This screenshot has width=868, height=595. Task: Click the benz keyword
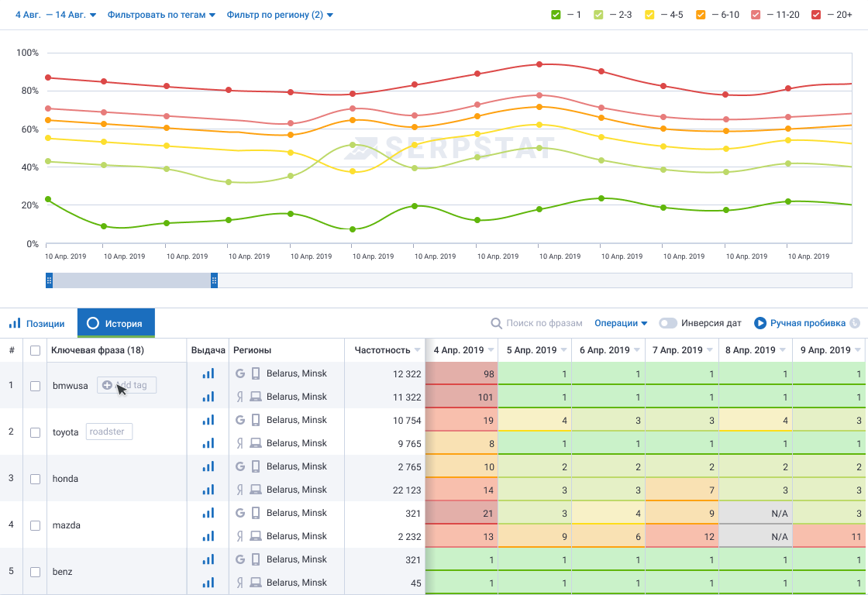63,572
